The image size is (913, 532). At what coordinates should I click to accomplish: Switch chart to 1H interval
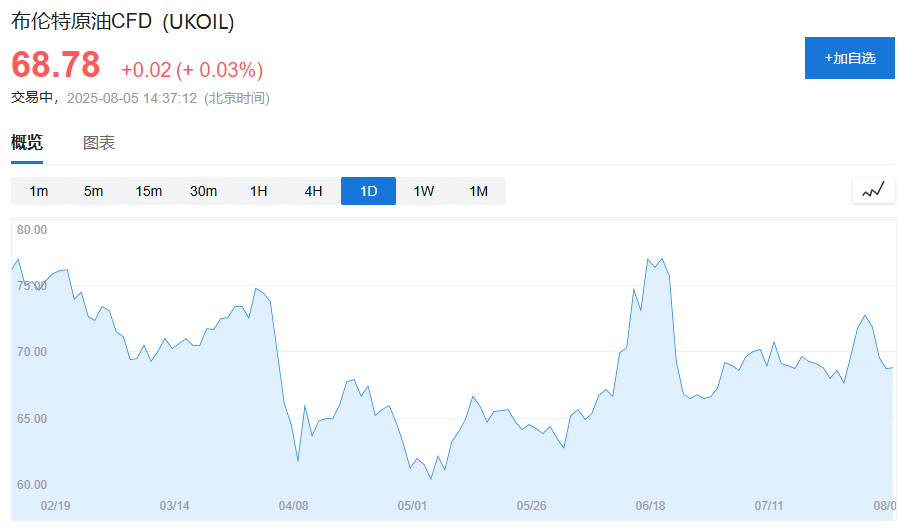pos(258,191)
